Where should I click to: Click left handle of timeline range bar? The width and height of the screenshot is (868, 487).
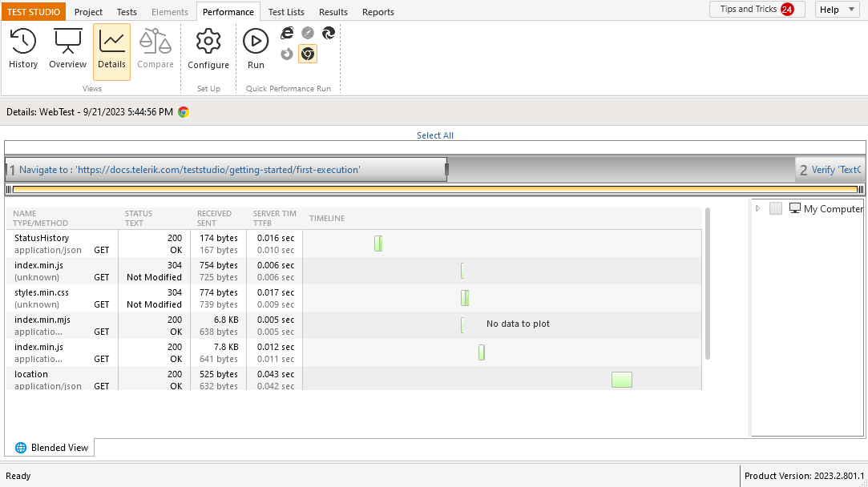click(8, 189)
